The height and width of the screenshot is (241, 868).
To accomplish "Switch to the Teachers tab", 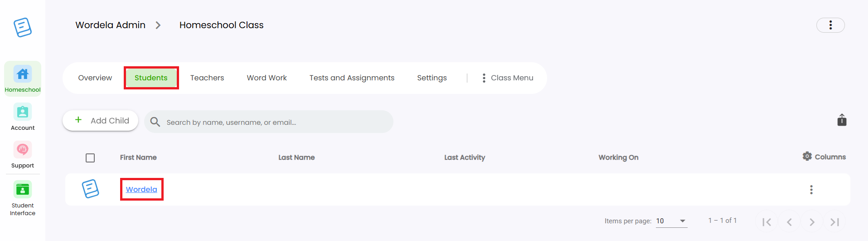I will (207, 78).
